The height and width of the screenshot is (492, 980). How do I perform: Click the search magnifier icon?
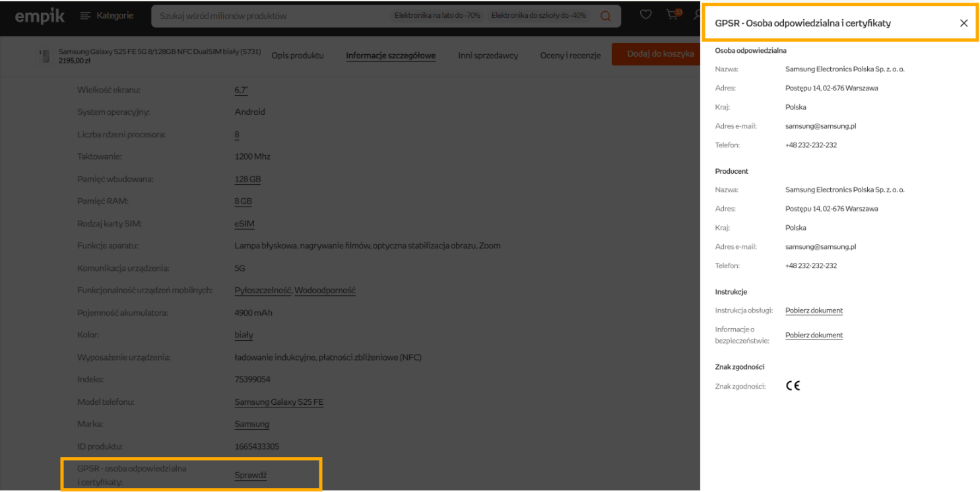point(605,16)
